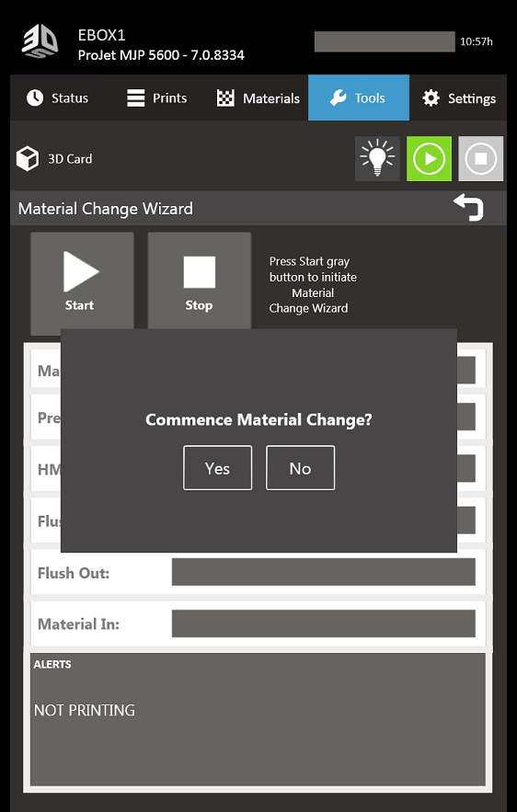The height and width of the screenshot is (812, 517).
Task: Open the Prints tab
Action: click(156, 97)
